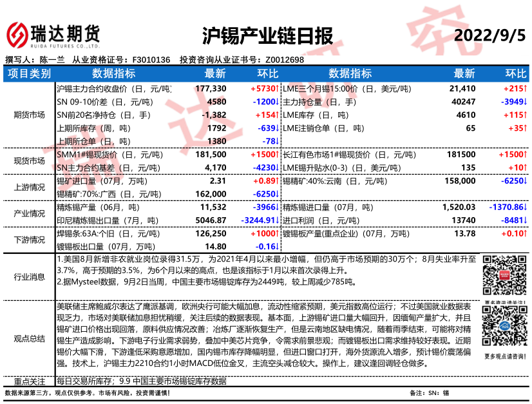Click the report date 2022/9/5
The image size is (532, 404).
(489, 35)
